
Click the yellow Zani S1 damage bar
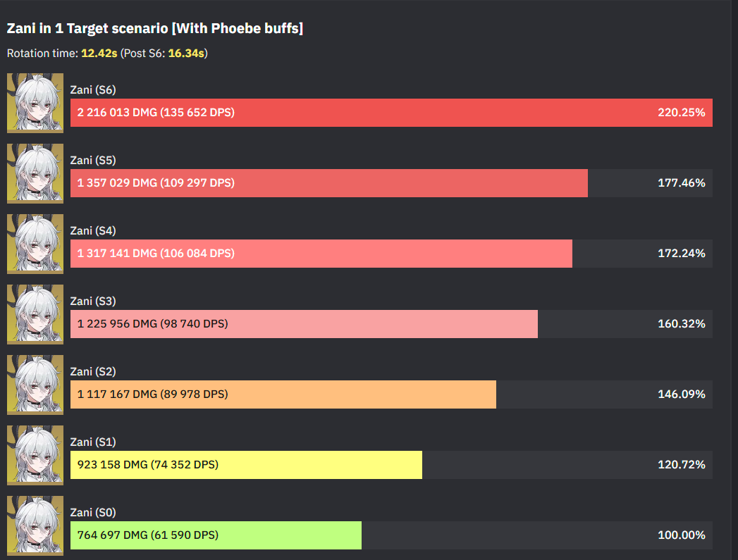(246, 465)
